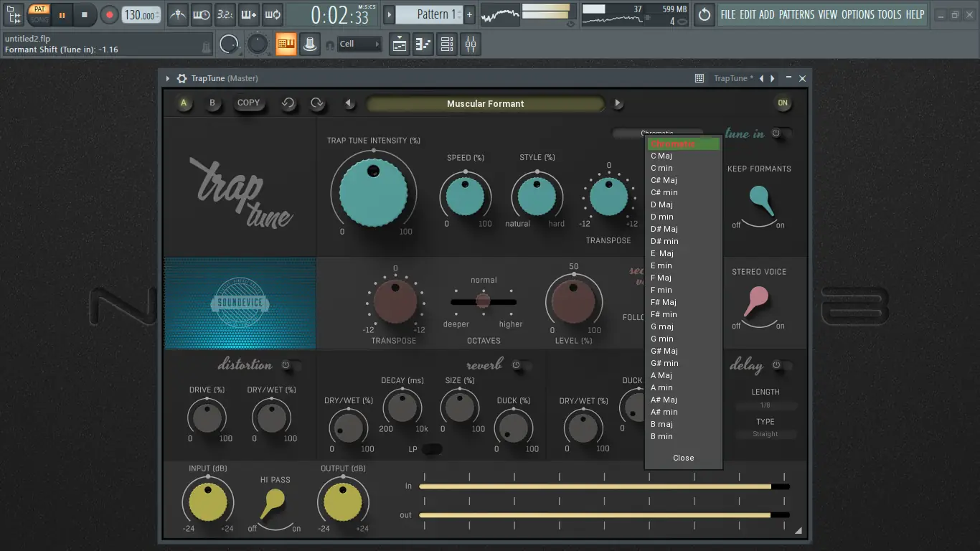Open the delay Length 1/8 dropdown
The image size is (980, 551).
click(765, 405)
